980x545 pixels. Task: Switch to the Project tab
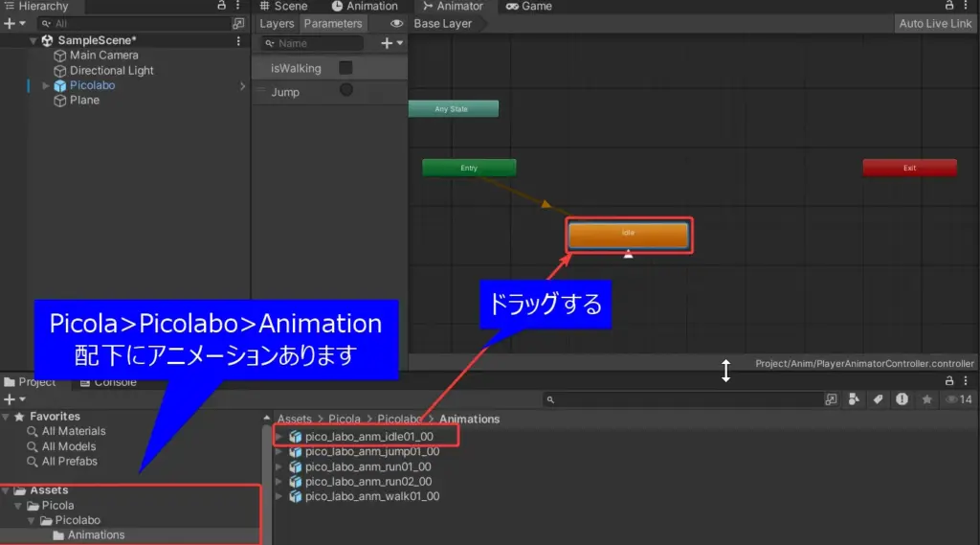pos(30,381)
